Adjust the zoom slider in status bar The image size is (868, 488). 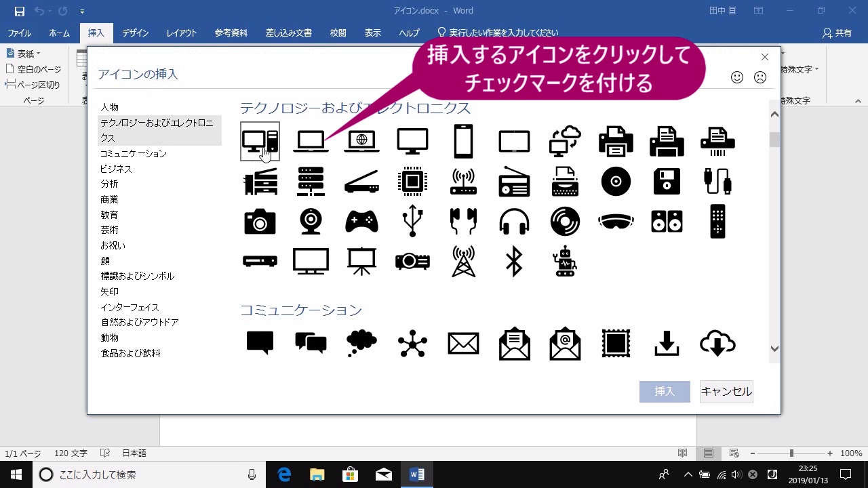(x=791, y=453)
